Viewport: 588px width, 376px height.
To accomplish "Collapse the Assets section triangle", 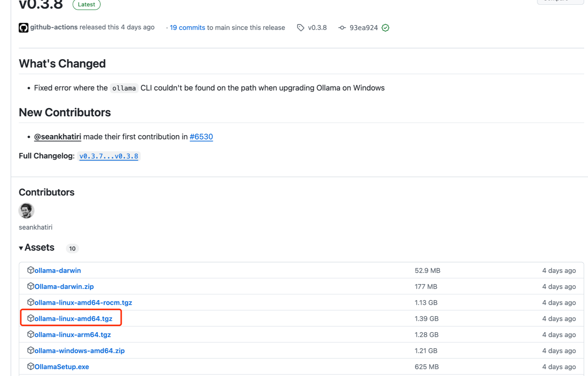I will [21, 248].
